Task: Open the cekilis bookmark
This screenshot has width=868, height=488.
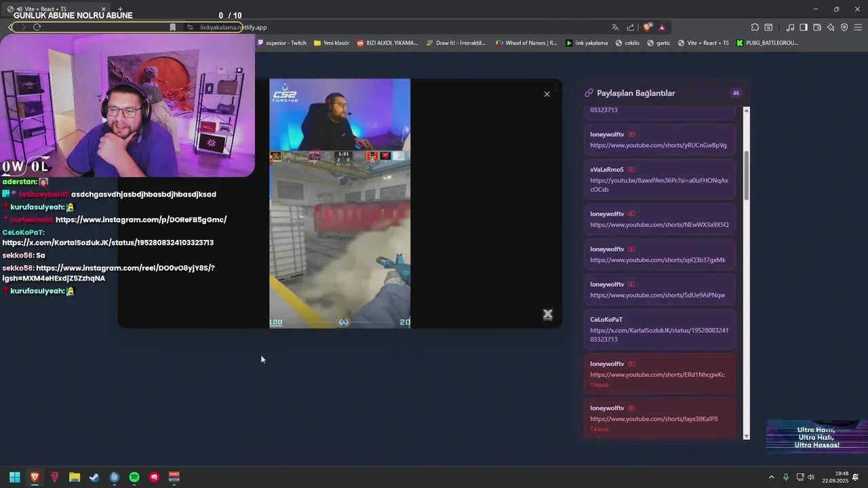Action: click(627, 43)
